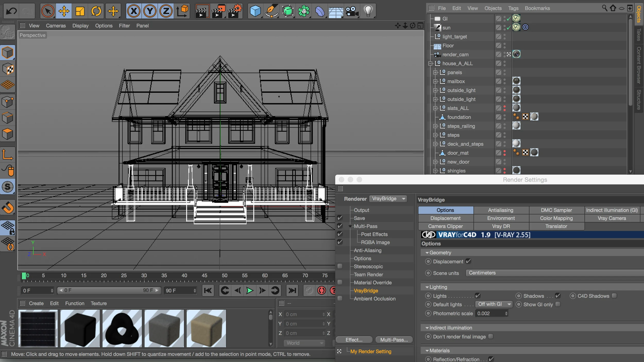Select the tan material cube swatch
644x362 pixels.
click(x=206, y=329)
